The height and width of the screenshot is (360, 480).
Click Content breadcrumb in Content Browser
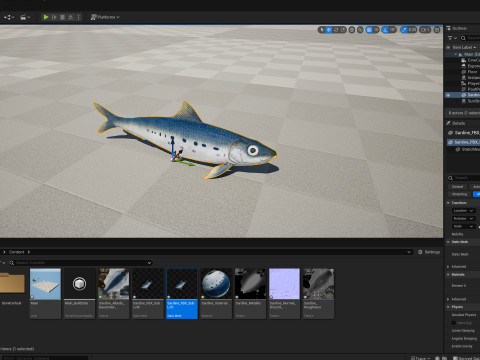pos(16,252)
